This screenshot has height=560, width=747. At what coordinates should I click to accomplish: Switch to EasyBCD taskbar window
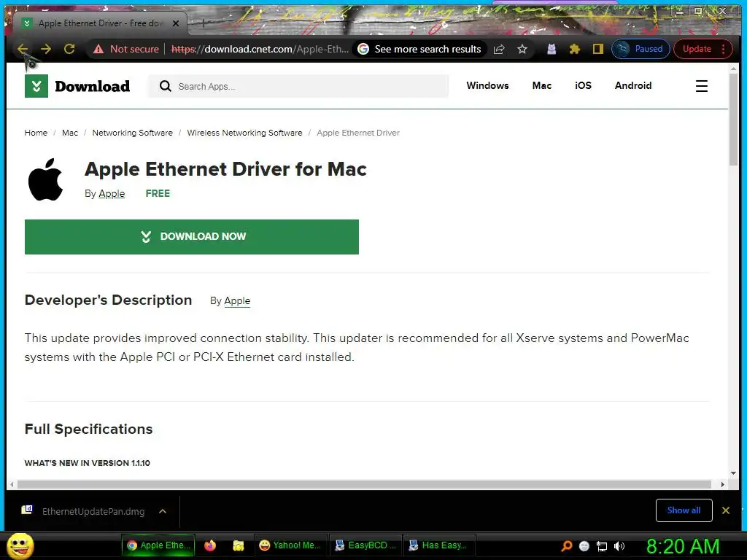coord(365,545)
